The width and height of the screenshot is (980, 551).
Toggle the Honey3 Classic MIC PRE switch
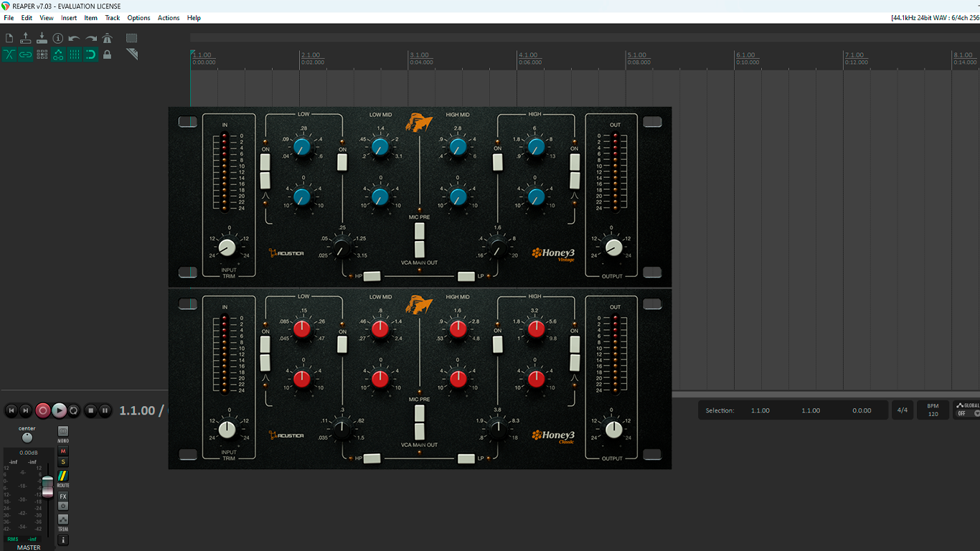tap(420, 413)
